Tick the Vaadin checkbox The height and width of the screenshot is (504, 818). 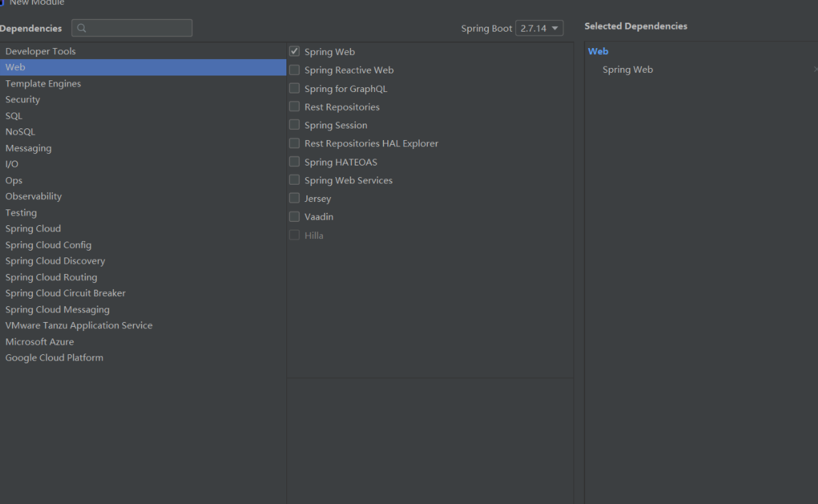pyautogui.click(x=295, y=217)
